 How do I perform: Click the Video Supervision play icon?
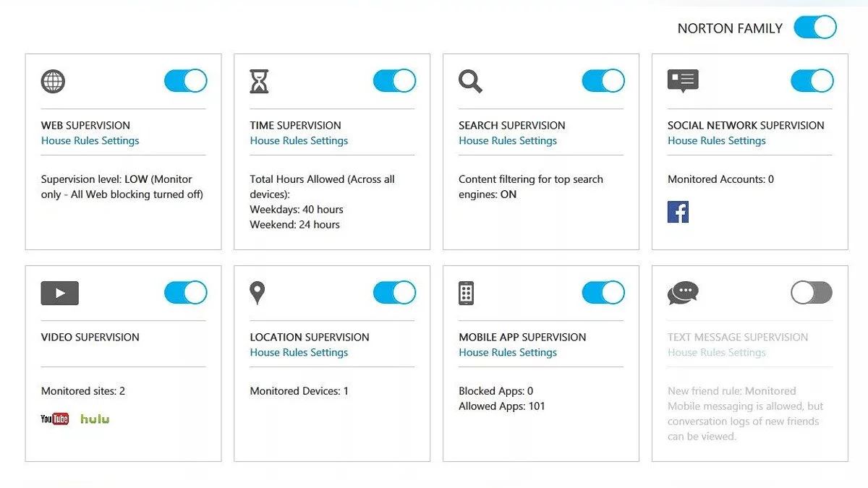click(60, 293)
